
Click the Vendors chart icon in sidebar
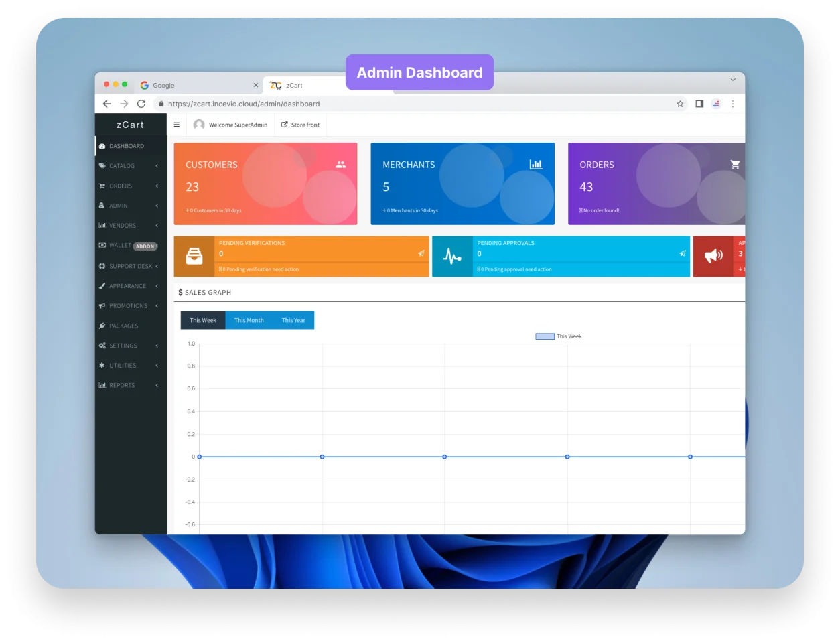[102, 226]
